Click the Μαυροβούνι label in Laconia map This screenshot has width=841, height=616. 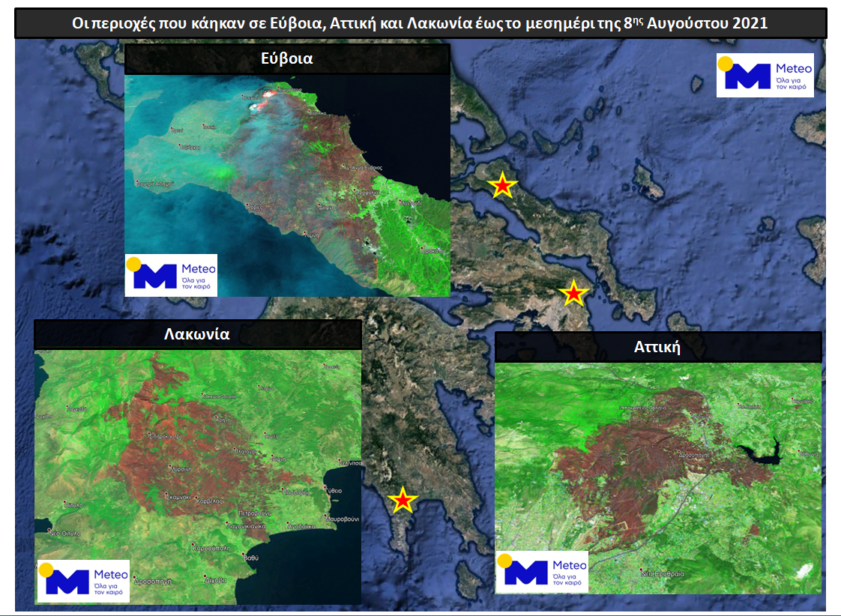pos(342,519)
